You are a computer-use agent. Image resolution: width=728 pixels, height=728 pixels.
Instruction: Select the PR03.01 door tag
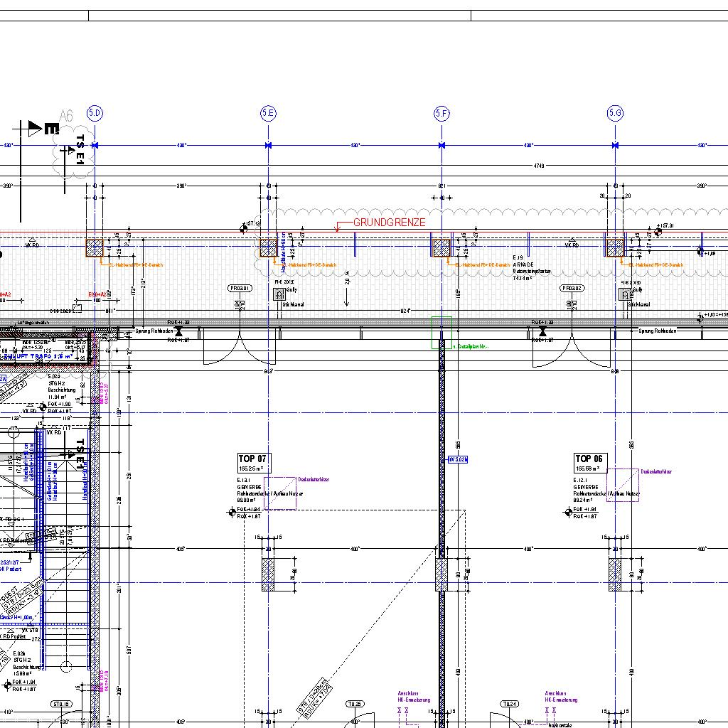240,289
